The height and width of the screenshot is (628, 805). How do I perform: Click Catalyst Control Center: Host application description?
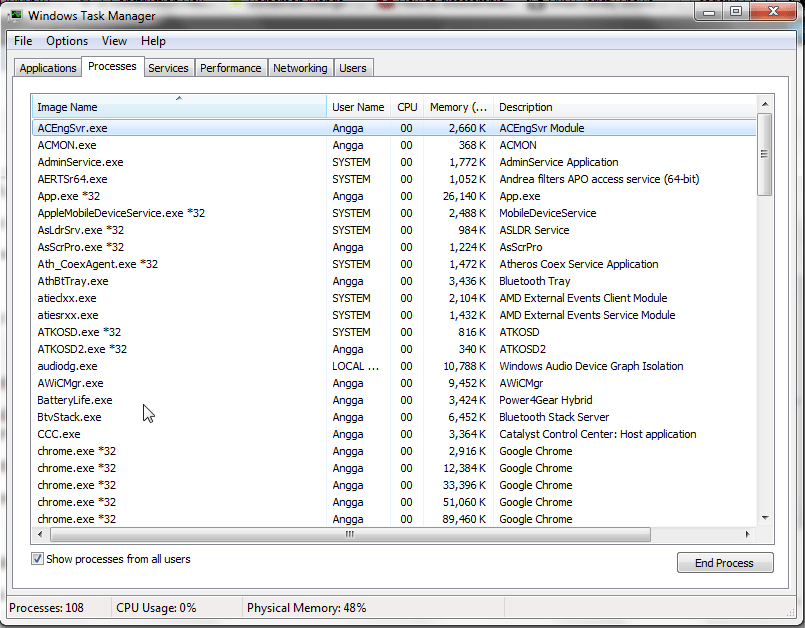598,434
